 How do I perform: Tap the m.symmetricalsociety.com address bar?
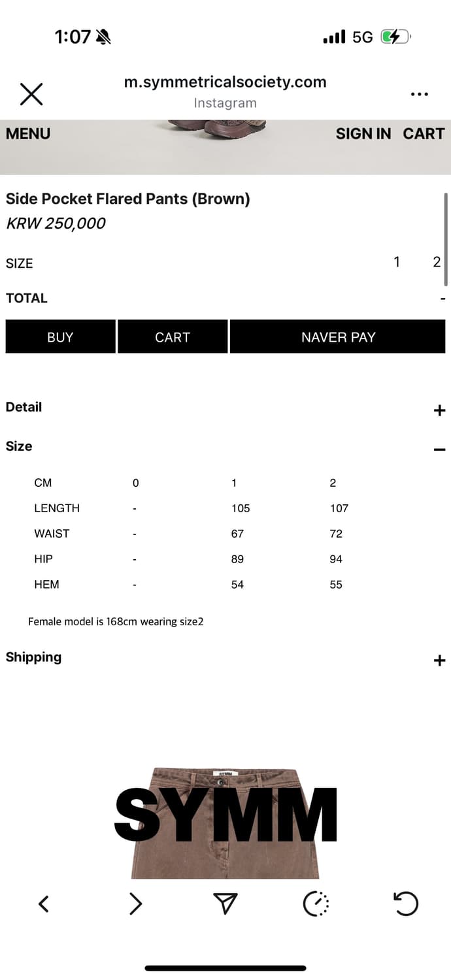point(225,82)
